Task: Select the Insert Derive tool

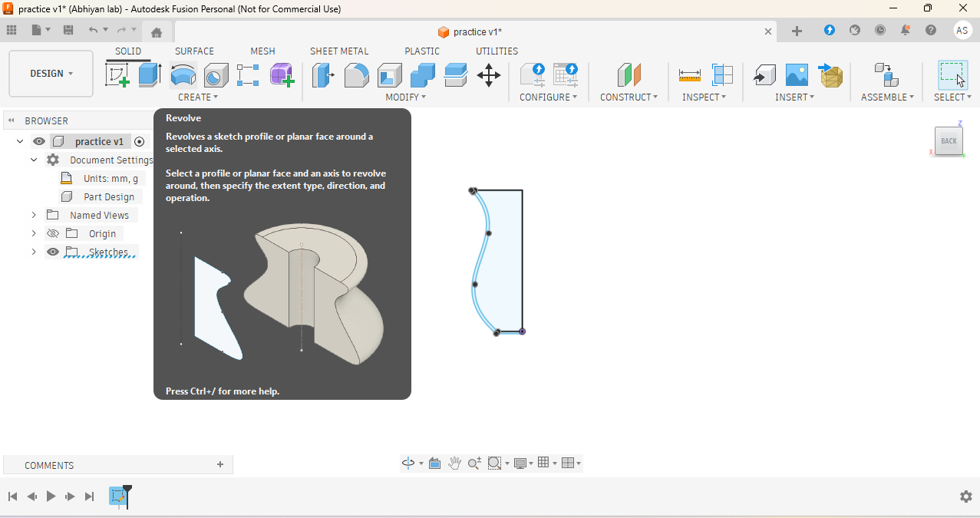Action: (x=764, y=75)
